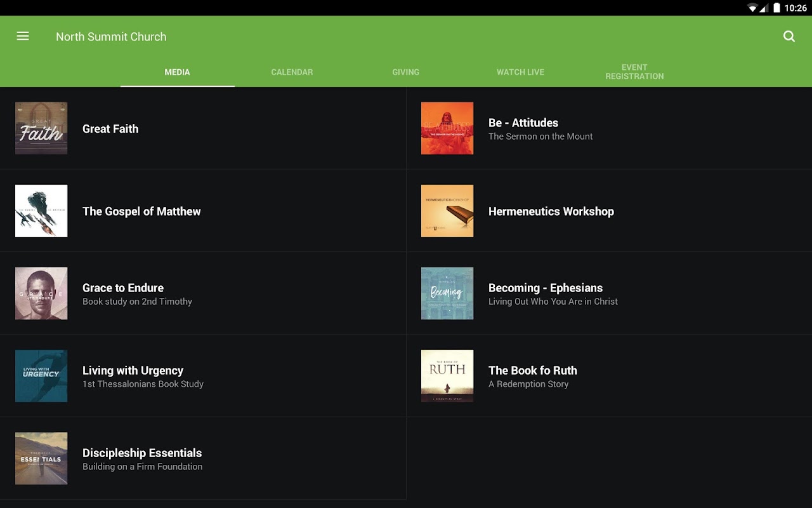Open Living with Urgency series
The image size is (812, 508).
[203, 376]
